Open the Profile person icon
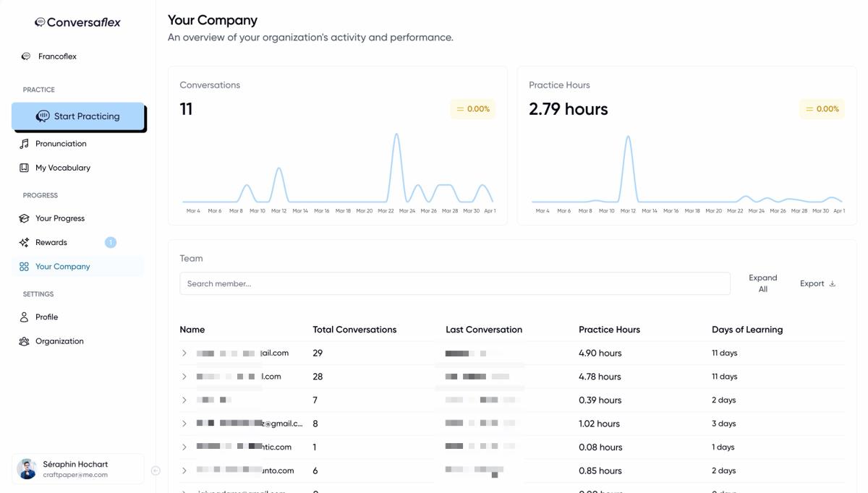This screenshot has width=868, height=493. pyautogui.click(x=25, y=317)
